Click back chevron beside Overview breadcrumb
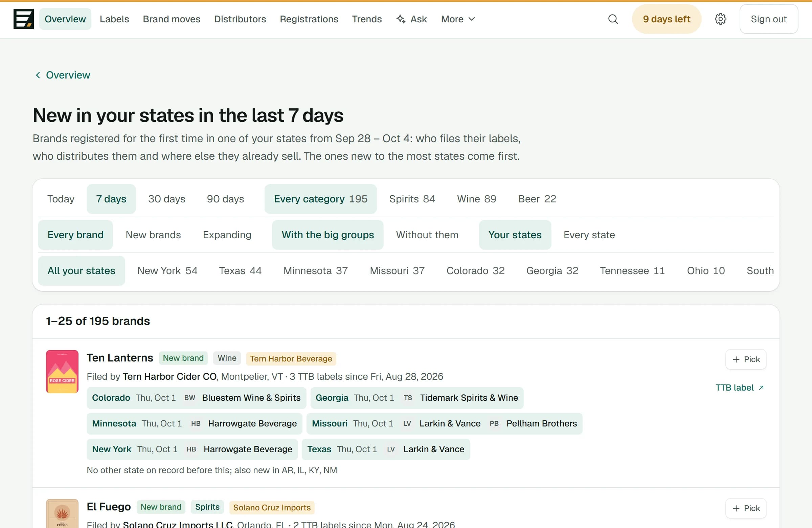This screenshot has height=528, width=812. click(38, 75)
